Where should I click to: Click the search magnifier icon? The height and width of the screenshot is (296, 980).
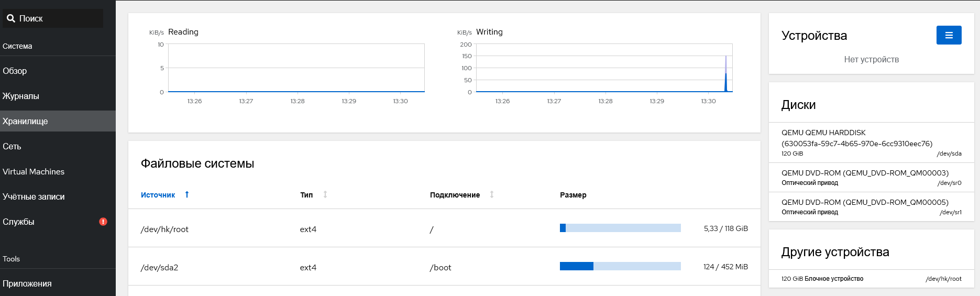(x=10, y=18)
